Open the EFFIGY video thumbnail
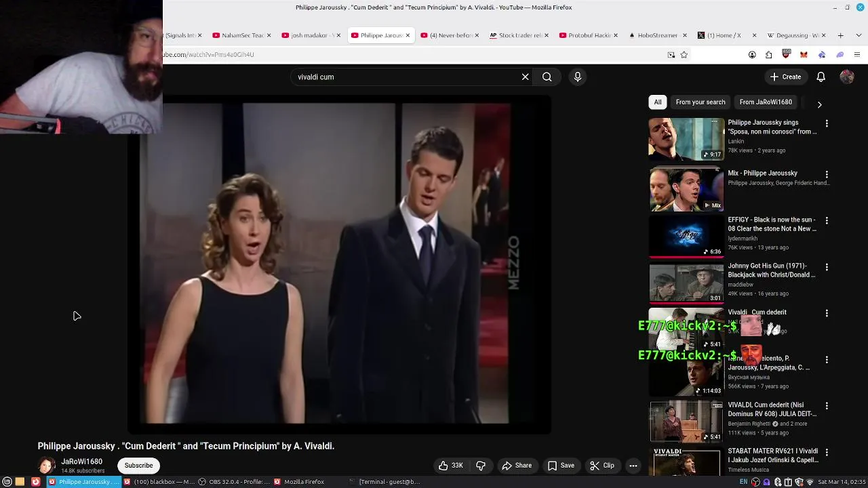Screen dimensions: 868x488 coord(686,236)
